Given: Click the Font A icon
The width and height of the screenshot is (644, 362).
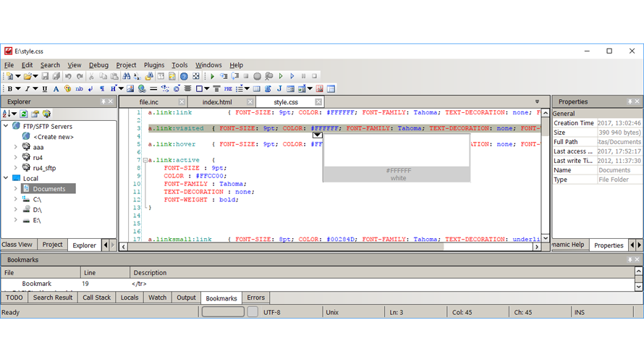Looking at the screenshot, I should [56, 89].
